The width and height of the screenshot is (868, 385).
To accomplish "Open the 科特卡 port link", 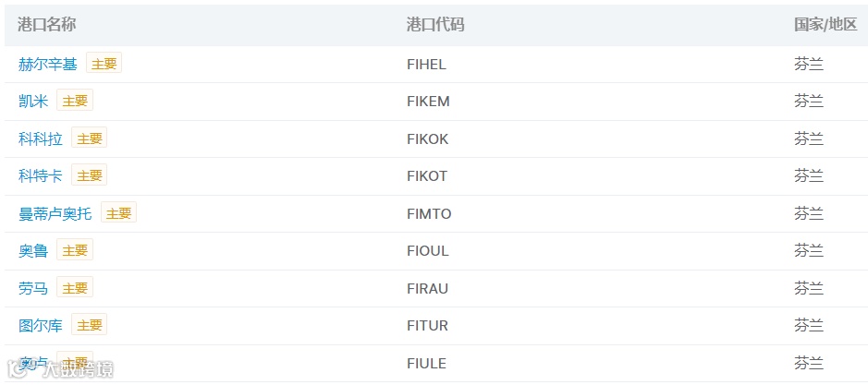I will point(41,176).
